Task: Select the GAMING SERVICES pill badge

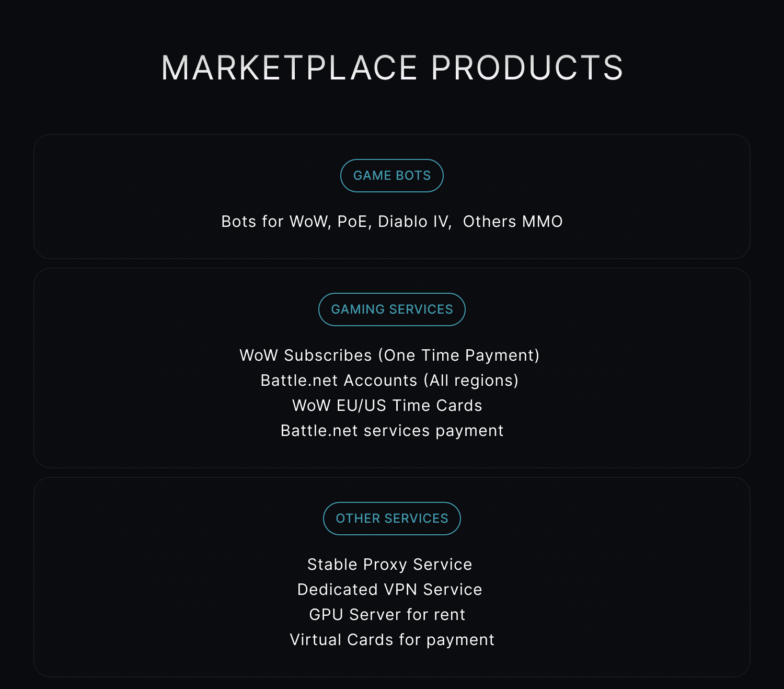Action: coord(392,309)
